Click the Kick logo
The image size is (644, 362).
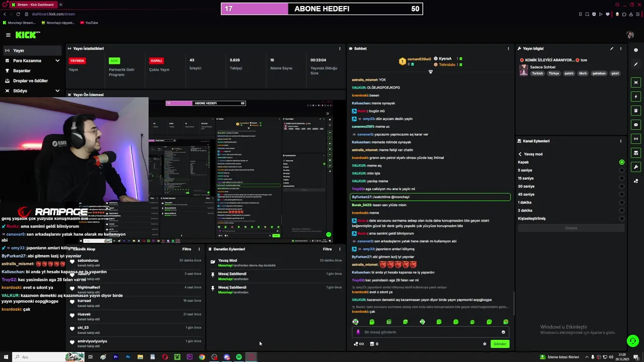(x=27, y=35)
